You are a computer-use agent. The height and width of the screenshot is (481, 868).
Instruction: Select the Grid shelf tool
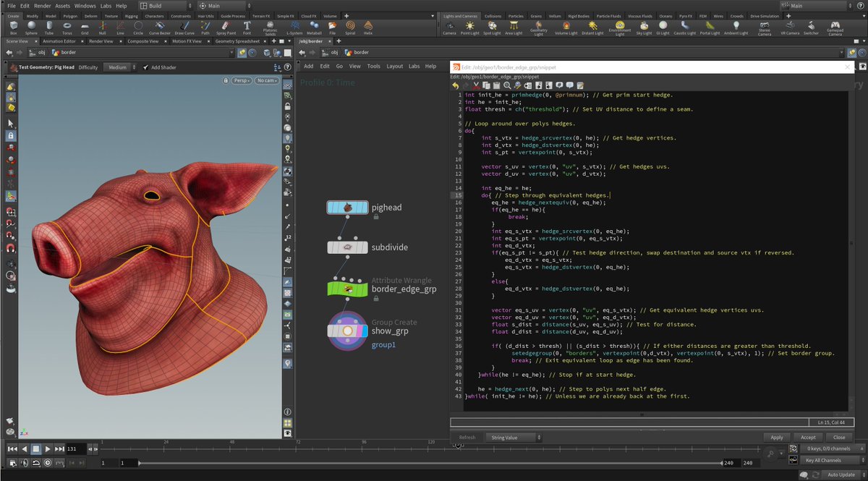[x=85, y=27]
